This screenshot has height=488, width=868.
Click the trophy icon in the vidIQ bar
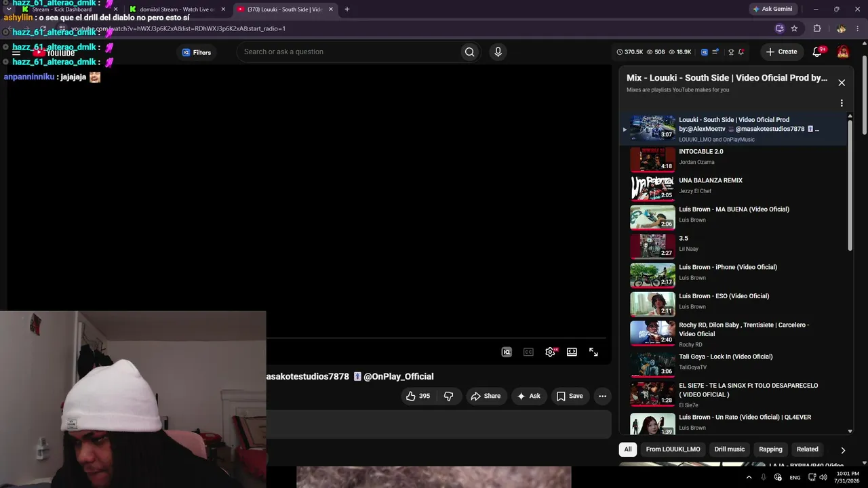731,52
